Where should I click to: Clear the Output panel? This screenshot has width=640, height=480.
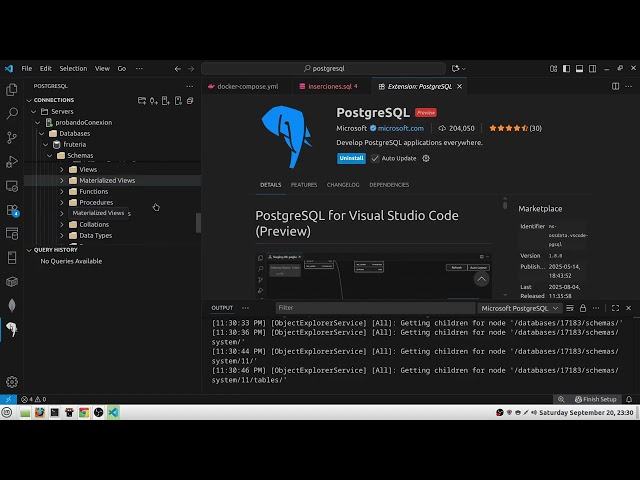coord(570,308)
